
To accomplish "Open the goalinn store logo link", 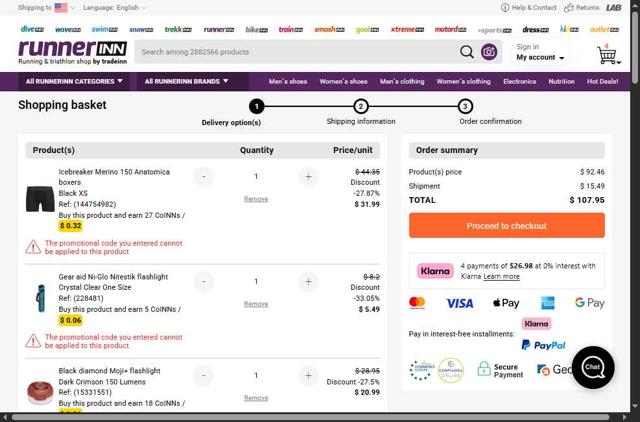I will tap(367, 29).
